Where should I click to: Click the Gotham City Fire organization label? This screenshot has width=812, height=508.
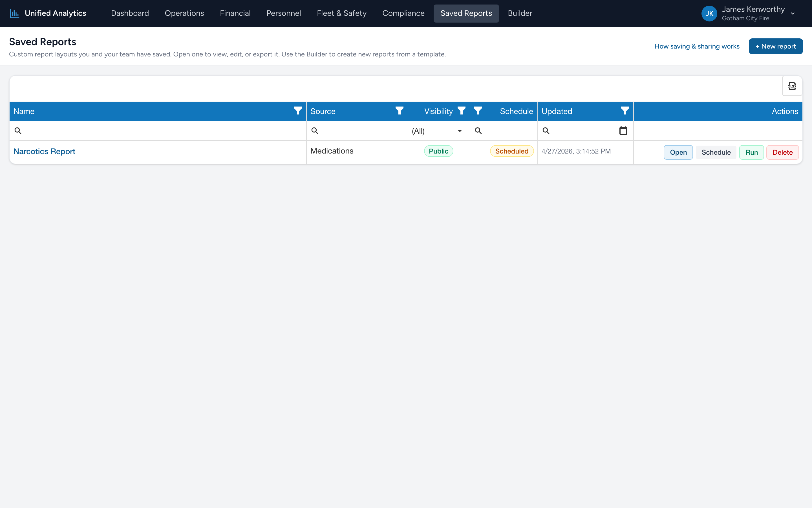[x=745, y=18]
